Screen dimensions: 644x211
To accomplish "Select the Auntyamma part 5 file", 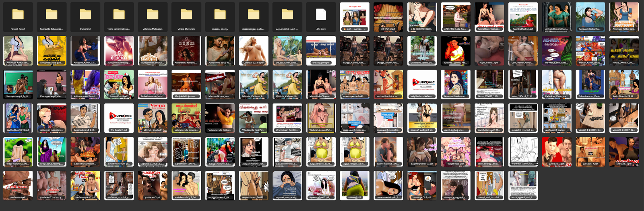I will tap(220, 51).
